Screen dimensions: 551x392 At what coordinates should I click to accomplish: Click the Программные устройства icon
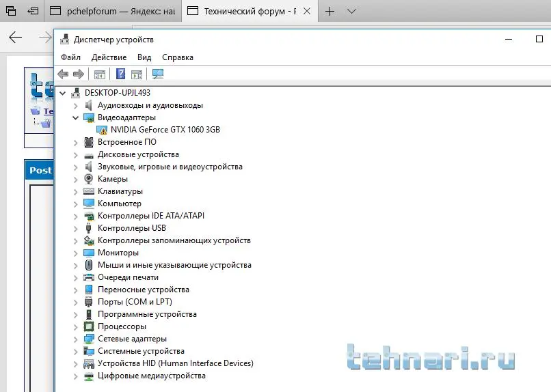89,314
